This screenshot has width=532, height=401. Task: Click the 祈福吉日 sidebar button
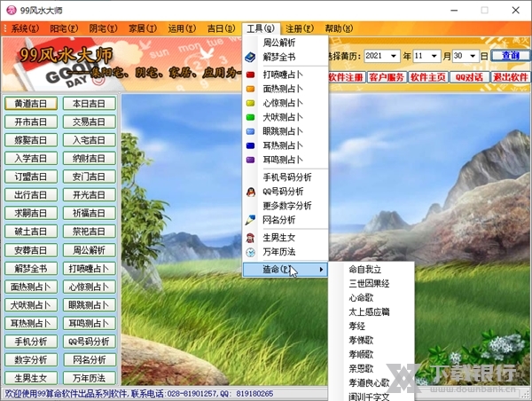[x=90, y=214]
